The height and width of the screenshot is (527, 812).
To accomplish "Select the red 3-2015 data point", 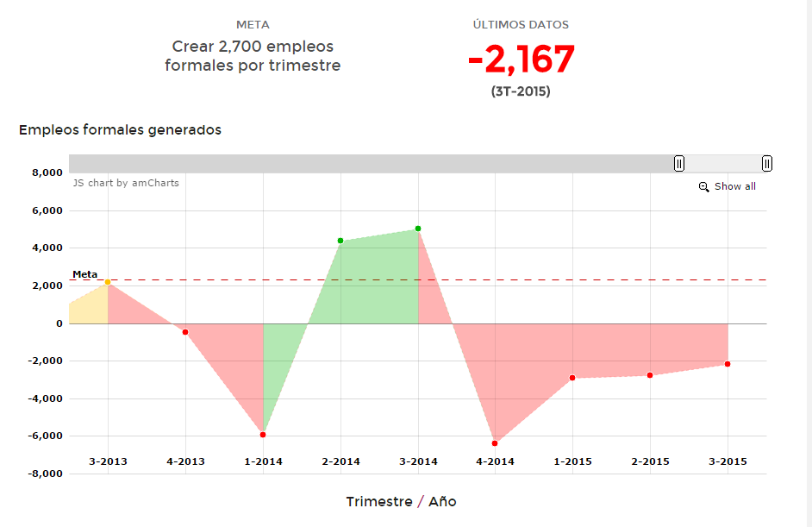I will [728, 364].
